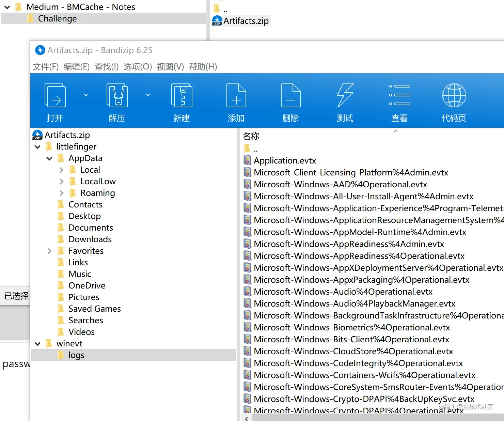
Task: Select the Contacts folder in tree
Action: click(85, 205)
